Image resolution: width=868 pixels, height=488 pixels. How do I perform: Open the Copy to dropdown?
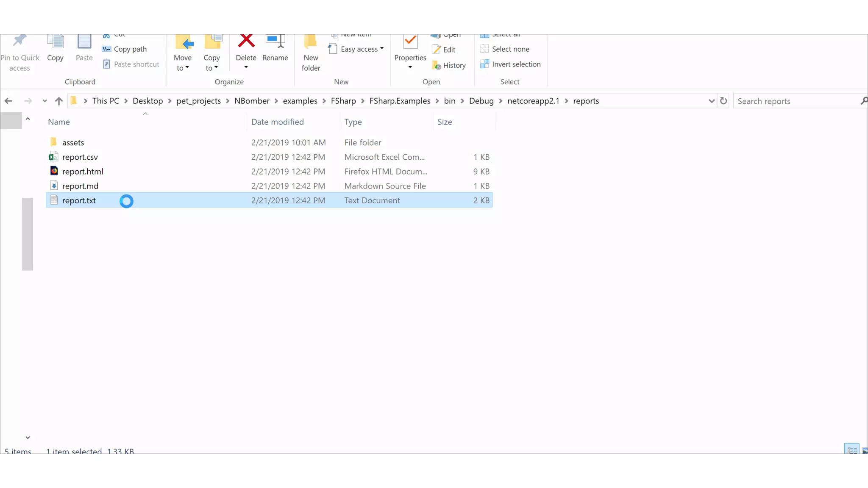click(211, 63)
